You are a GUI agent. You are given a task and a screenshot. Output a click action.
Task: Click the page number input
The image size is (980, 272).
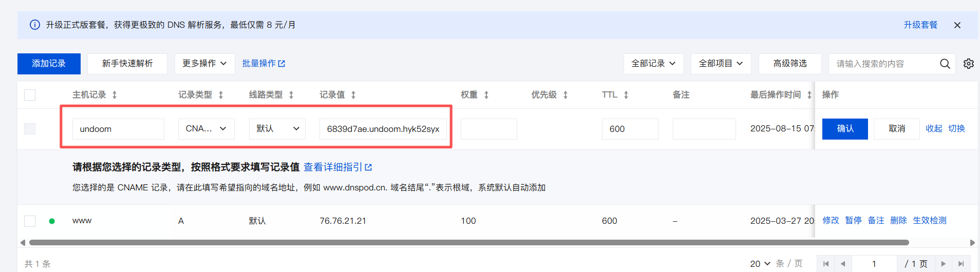(x=874, y=264)
